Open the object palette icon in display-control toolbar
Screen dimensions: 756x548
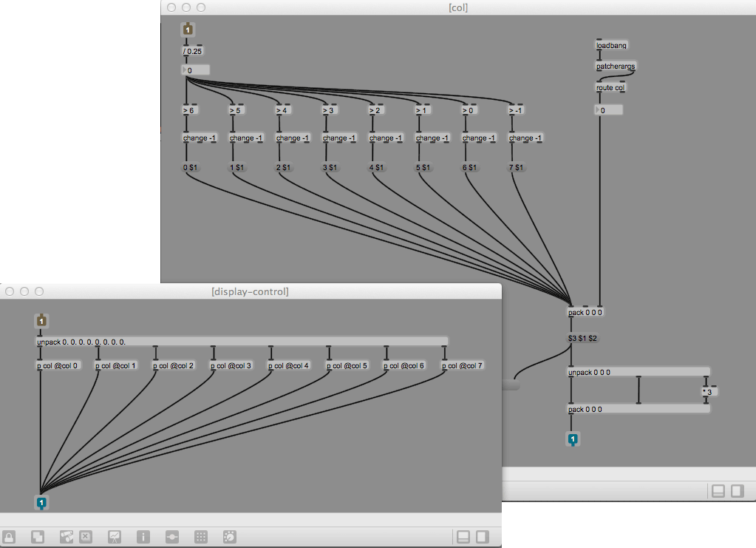(x=66, y=537)
